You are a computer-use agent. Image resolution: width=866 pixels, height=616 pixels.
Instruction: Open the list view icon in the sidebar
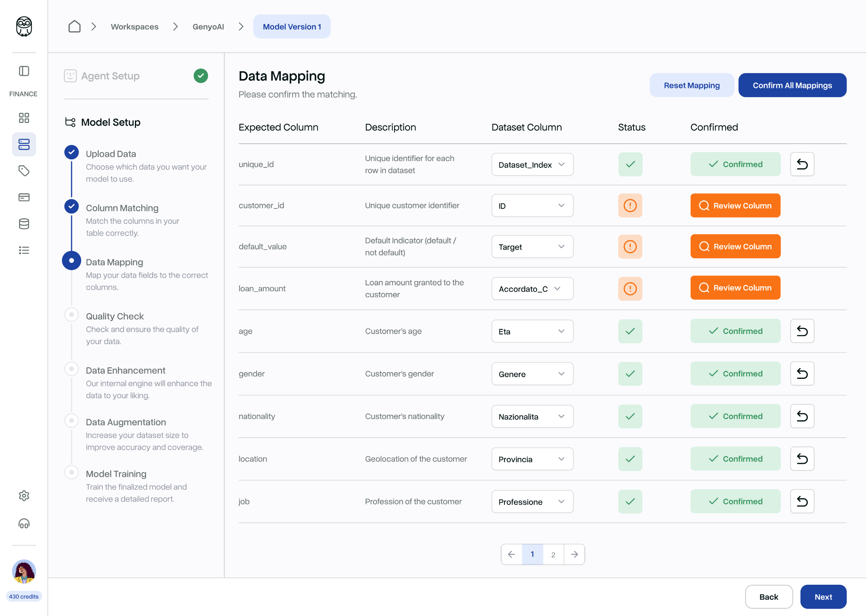(24, 250)
